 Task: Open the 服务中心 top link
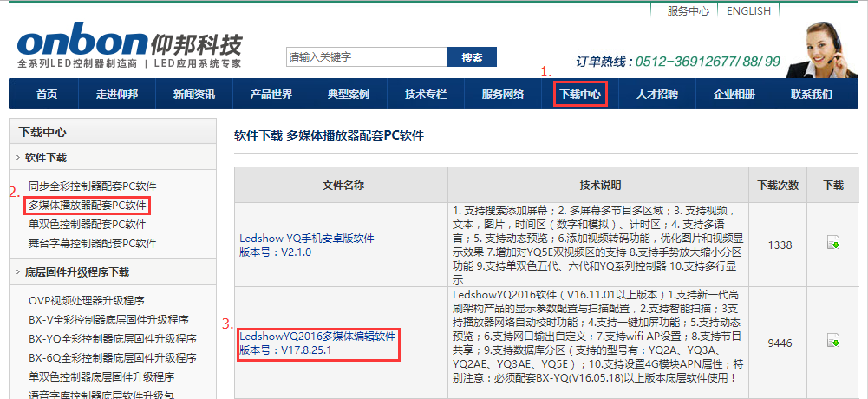coord(688,11)
